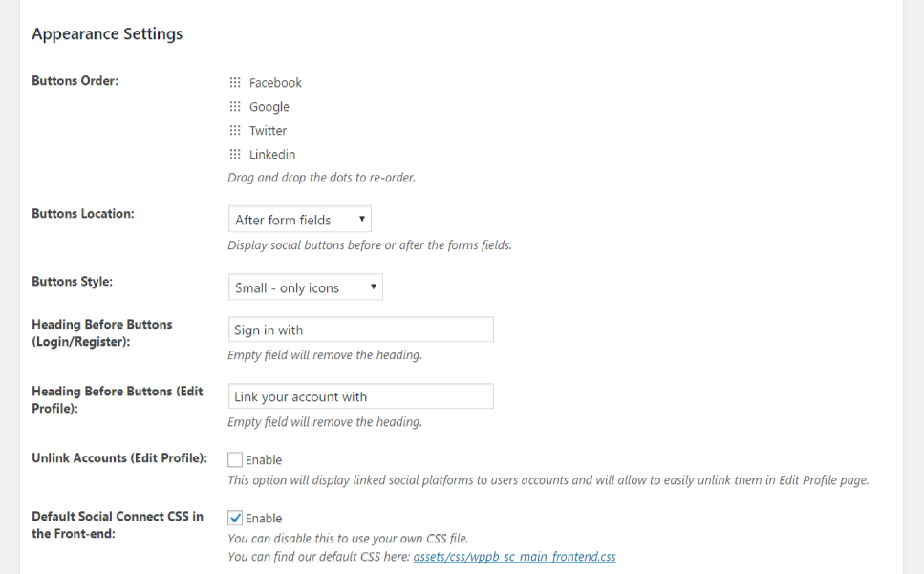Click the arrow on After form fields select
This screenshot has width=924, height=574.
362,219
